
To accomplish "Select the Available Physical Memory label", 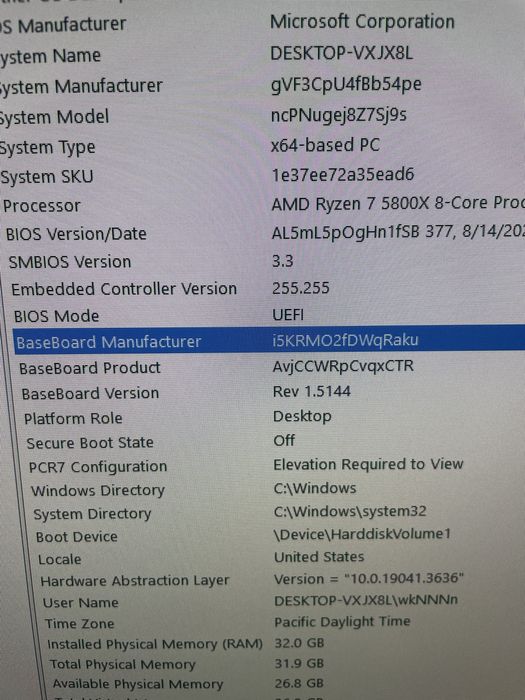I will coord(137,684).
